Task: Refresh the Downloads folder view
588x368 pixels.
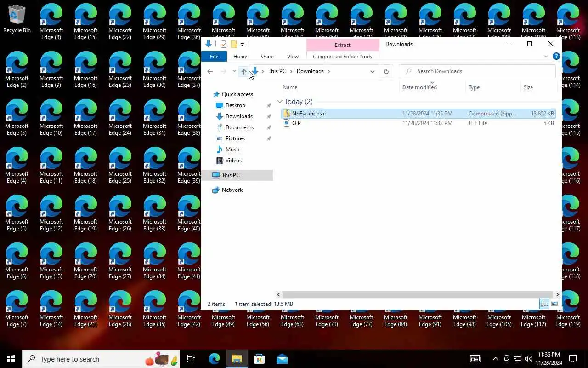Action: [386, 71]
